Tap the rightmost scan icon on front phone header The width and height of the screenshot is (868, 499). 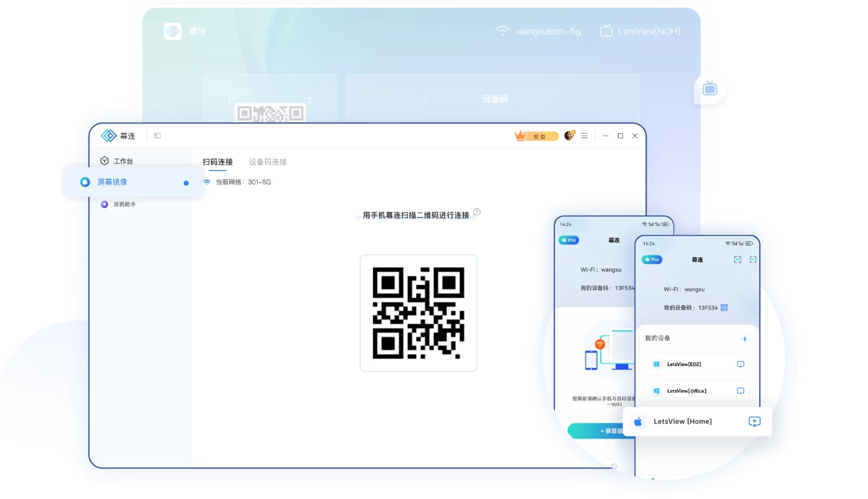click(753, 260)
